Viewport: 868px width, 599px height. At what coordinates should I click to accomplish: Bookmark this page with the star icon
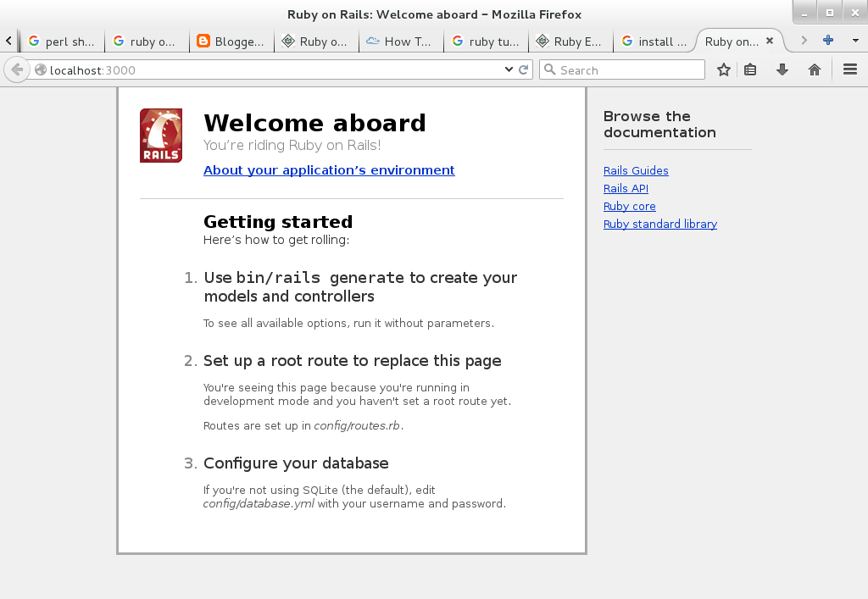724,69
